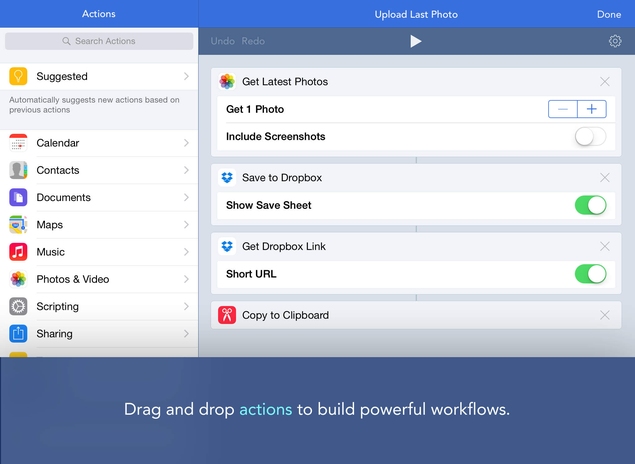Image resolution: width=635 pixels, height=464 pixels.
Task: Open workflow settings gear icon
Action: click(x=615, y=41)
